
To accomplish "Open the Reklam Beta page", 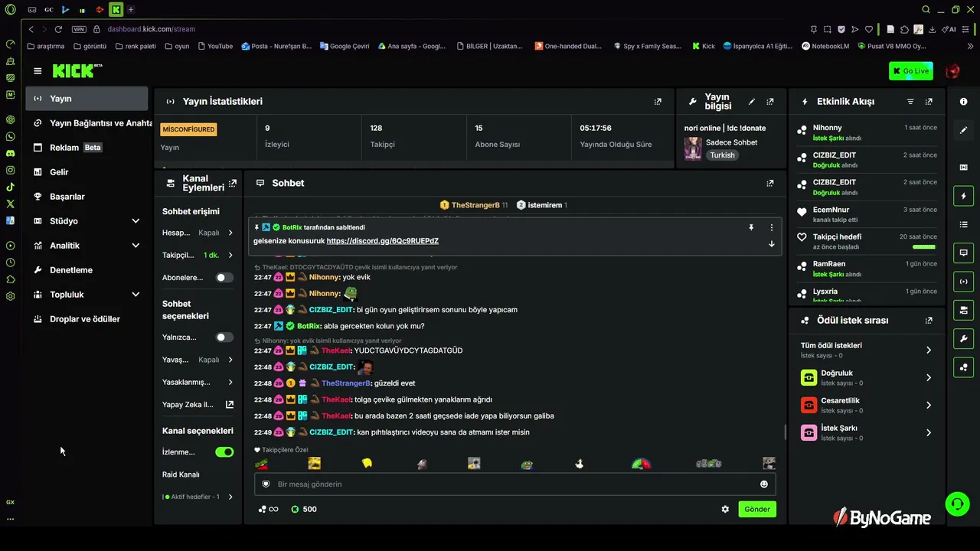I will coord(87,148).
